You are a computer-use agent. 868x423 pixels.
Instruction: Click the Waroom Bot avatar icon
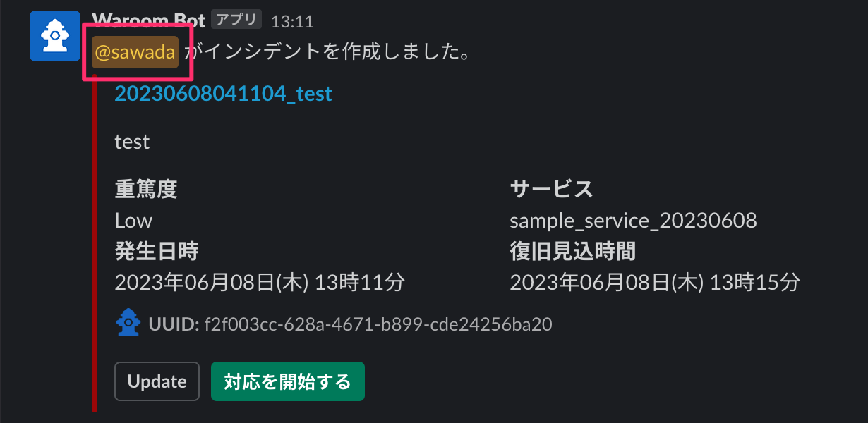[x=55, y=35]
